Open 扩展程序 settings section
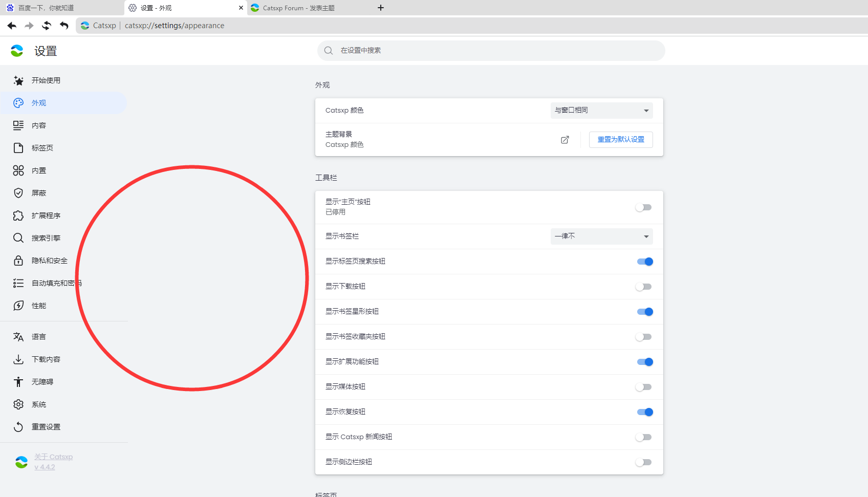This screenshot has width=868, height=497. tap(64, 215)
